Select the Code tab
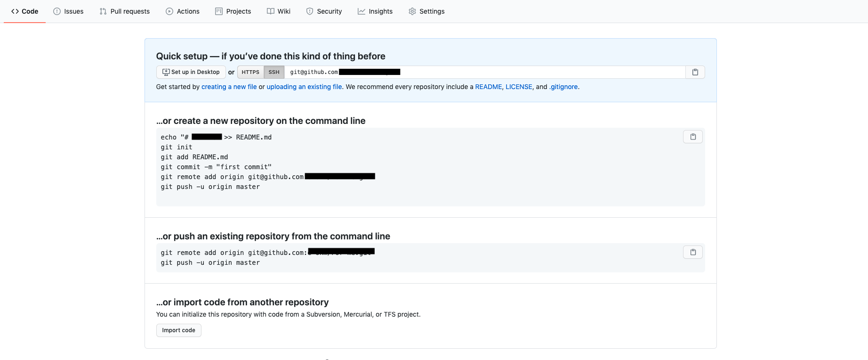This screenshot has height=360, width=868. (x=25, y=11)
